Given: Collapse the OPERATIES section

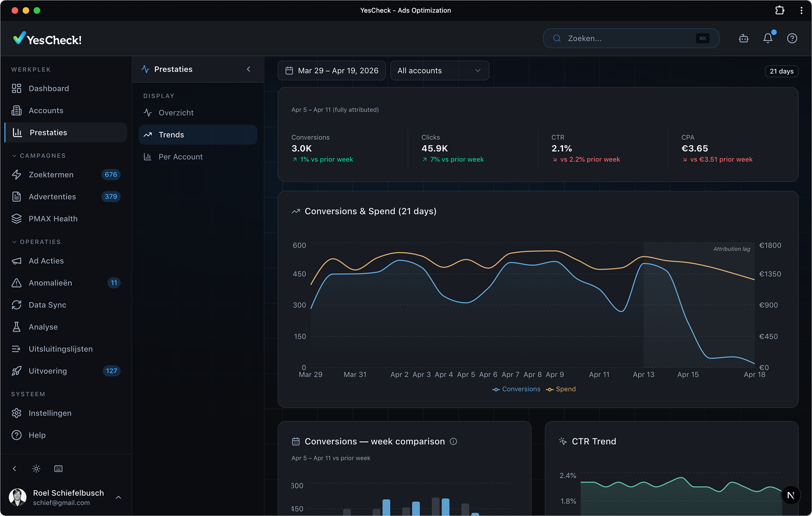Looking at the screenshot, I should point(36,242).
